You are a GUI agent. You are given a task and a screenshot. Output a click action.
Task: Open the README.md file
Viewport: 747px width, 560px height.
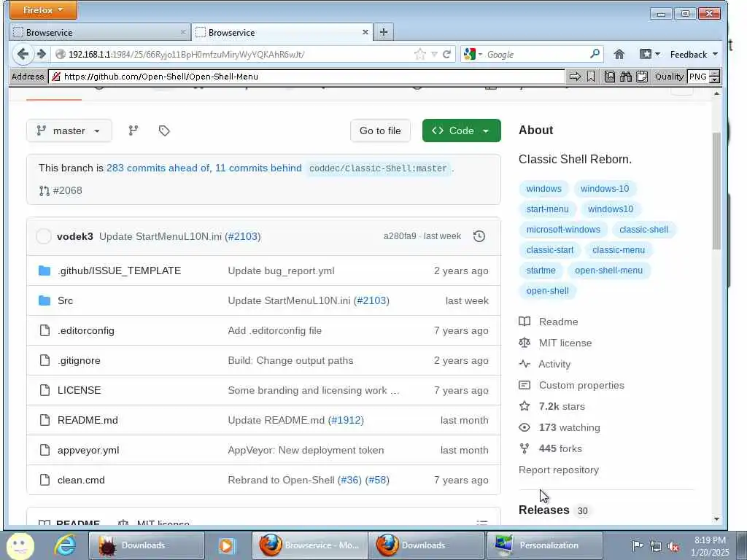(x=88, y=420)
